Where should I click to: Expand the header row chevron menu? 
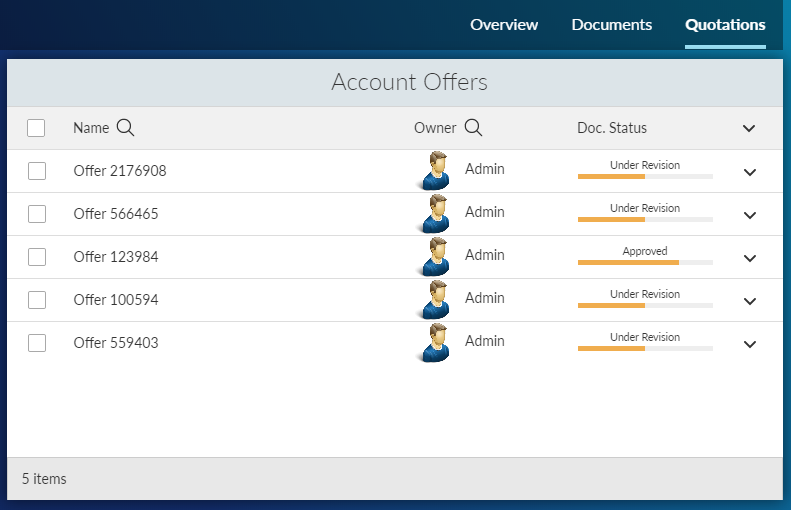coord(749,128)
